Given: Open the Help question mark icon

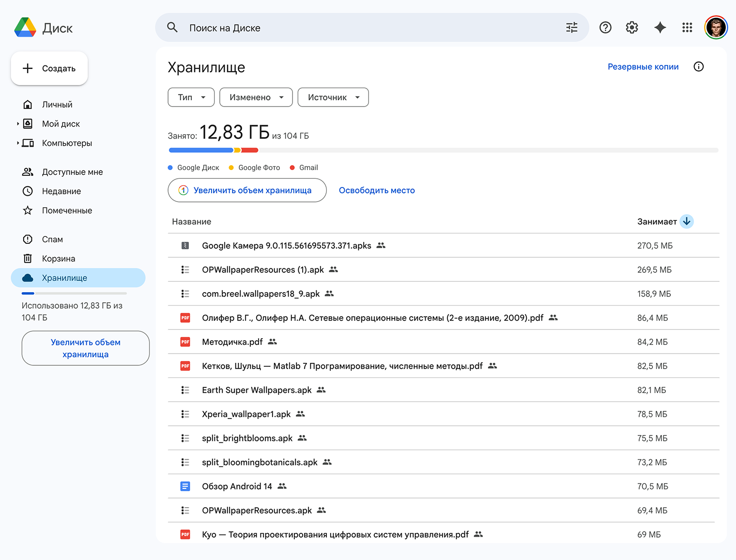Looking at the screenshot, I should click(605, 28).
